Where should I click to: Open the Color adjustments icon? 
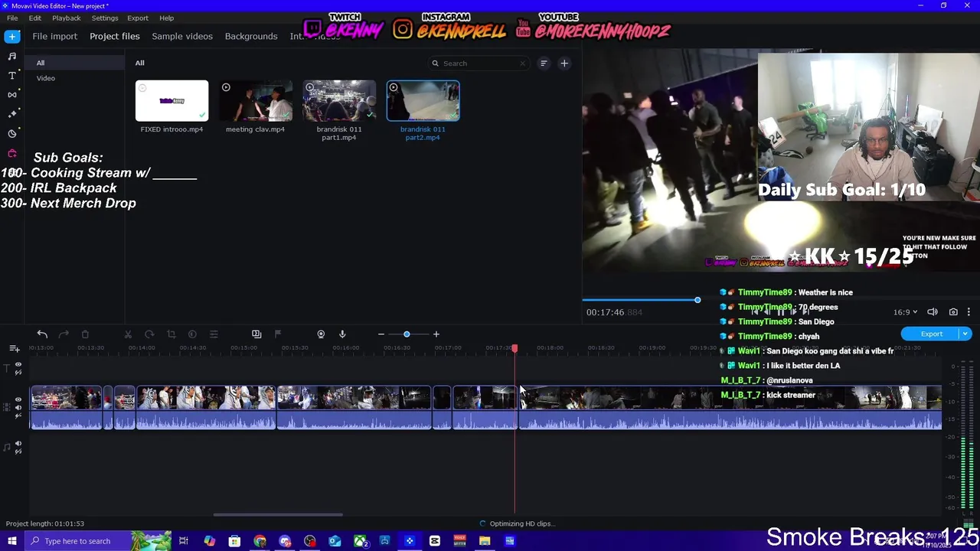tap(192, 334)
